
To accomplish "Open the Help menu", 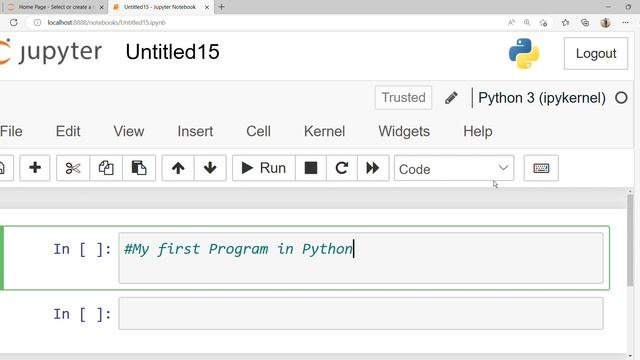I will tap(478, 131).
